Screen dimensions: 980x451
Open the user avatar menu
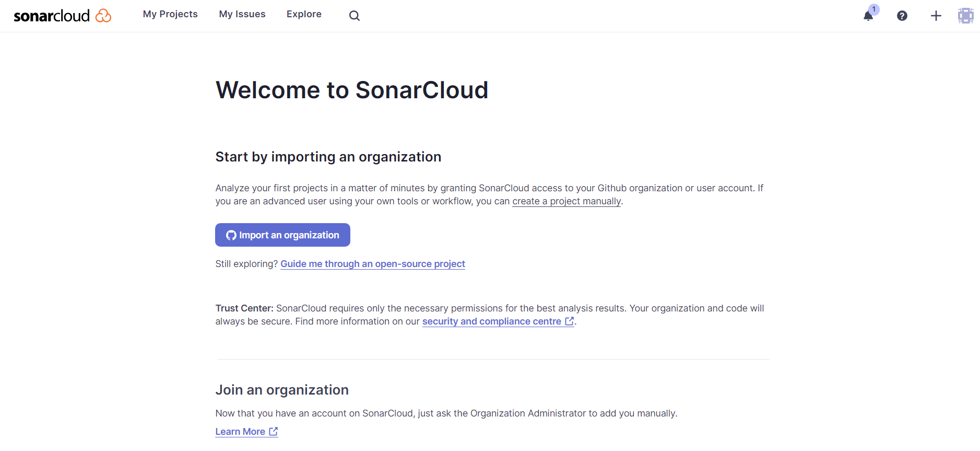pos(966,16)
